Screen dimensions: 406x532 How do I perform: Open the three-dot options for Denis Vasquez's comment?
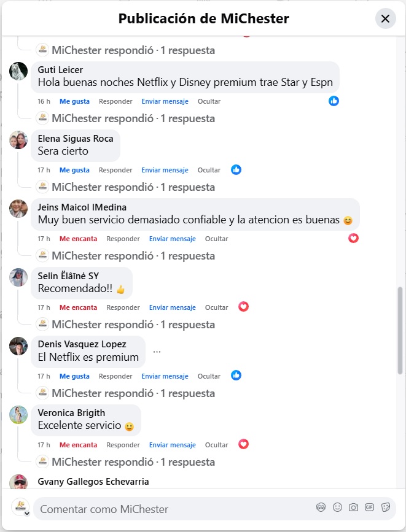point(157,352)
